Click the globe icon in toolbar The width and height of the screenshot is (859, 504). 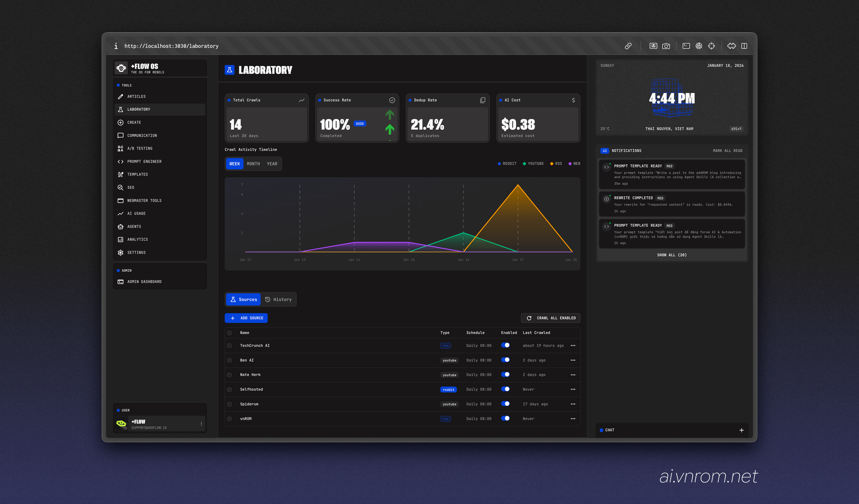point(698,46)
